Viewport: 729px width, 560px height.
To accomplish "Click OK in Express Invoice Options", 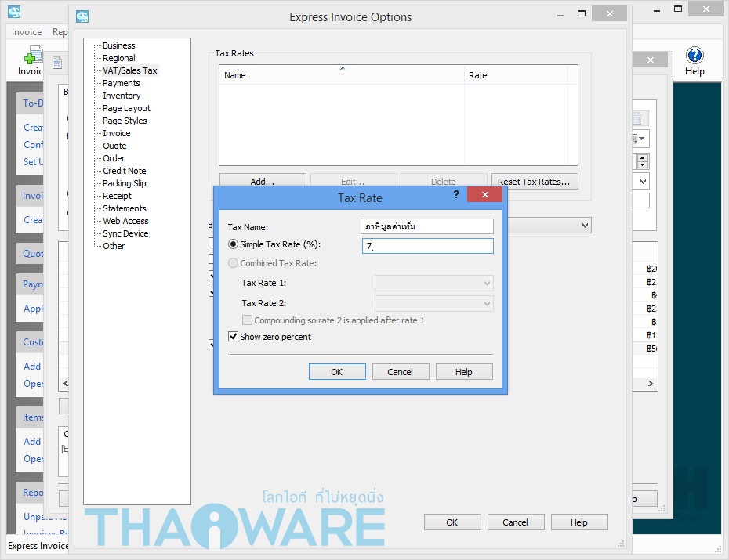I will pyautogui.click(x=452, y=522).
